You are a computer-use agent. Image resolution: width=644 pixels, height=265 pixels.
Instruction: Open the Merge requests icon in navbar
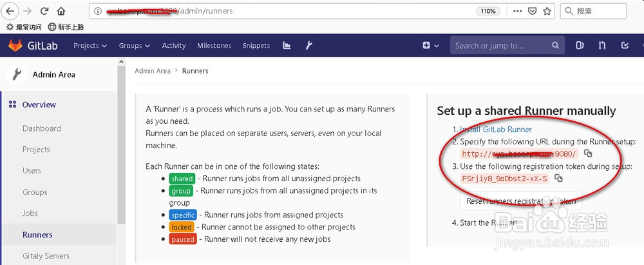(x=602, y=46)
